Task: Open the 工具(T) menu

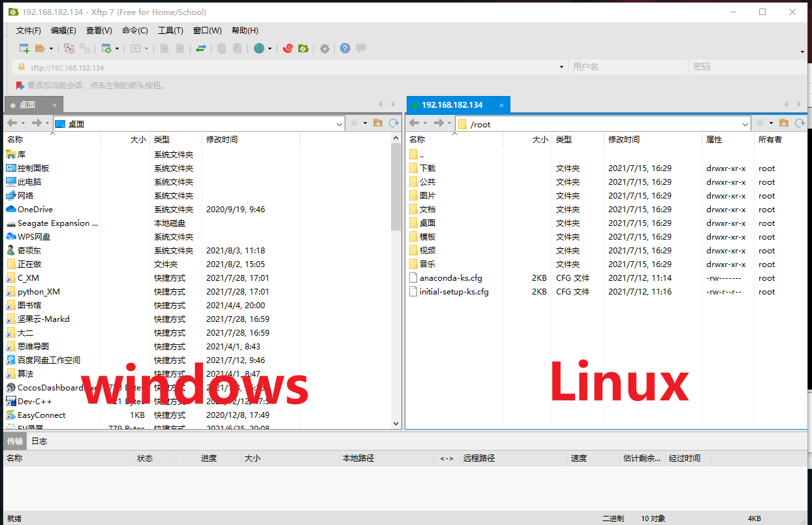Action: [x=170, y=31]
